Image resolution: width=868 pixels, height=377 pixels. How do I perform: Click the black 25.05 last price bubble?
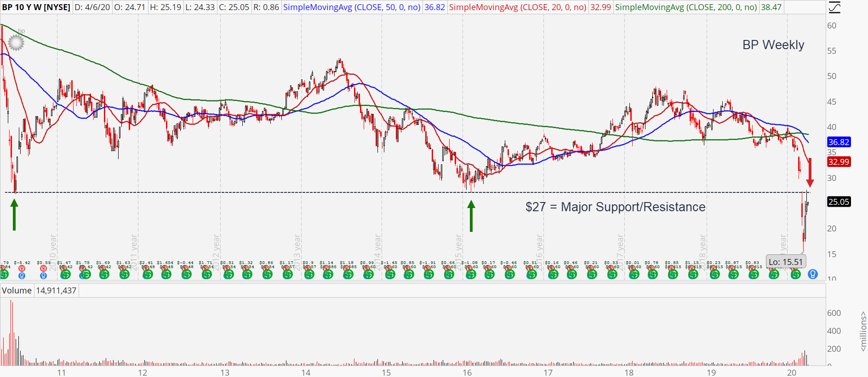(x=839, y=202)
